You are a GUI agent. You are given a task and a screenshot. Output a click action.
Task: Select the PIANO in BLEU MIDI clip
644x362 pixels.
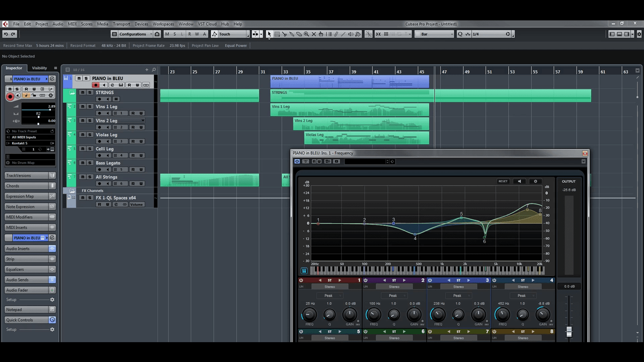pos(349,81)
